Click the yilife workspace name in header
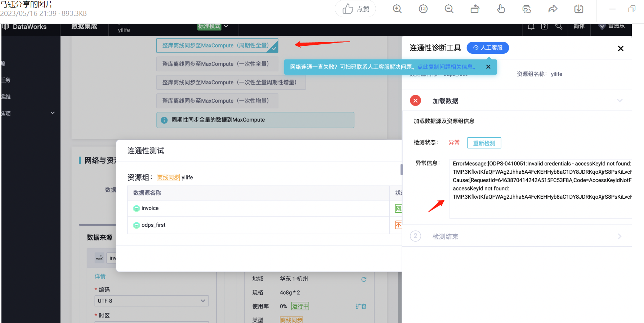 [x=124, y=30]
